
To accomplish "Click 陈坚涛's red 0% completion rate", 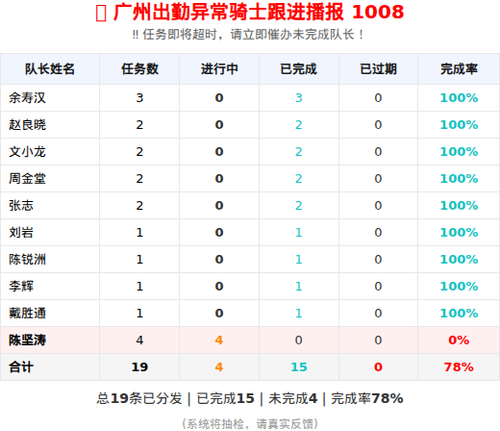I will [459, 340].
